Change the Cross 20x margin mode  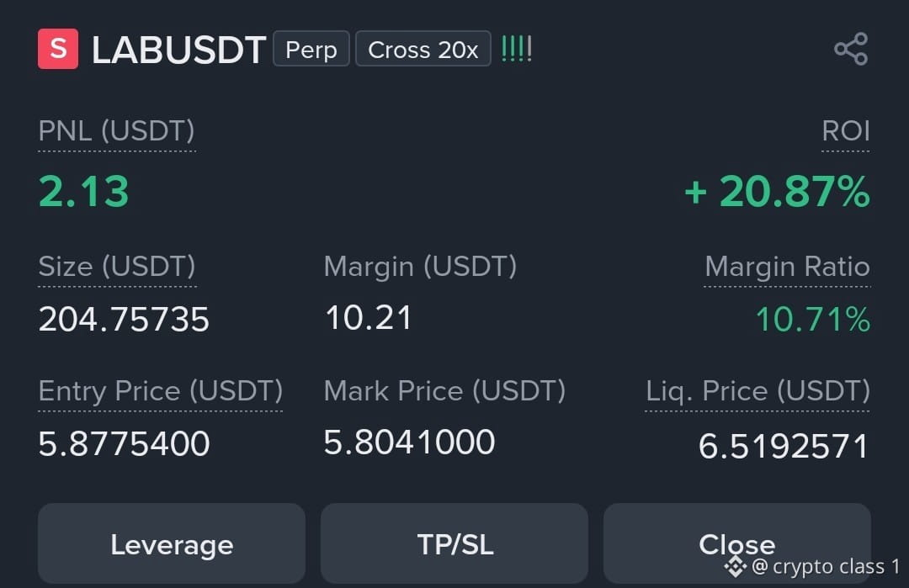[423, 49]
